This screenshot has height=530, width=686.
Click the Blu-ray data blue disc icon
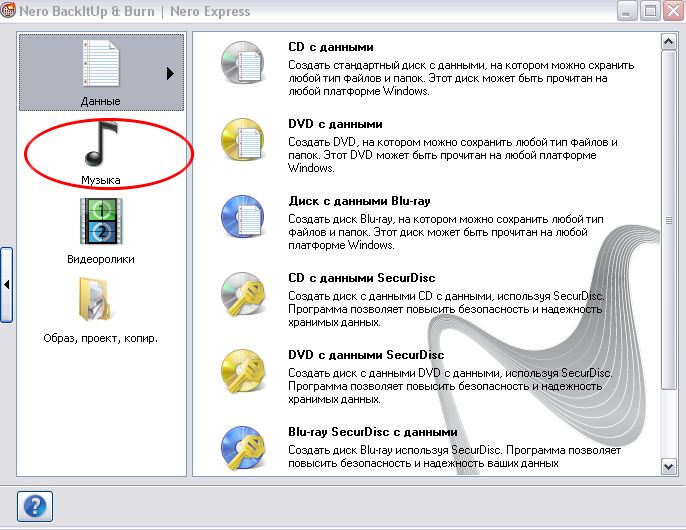243,217
